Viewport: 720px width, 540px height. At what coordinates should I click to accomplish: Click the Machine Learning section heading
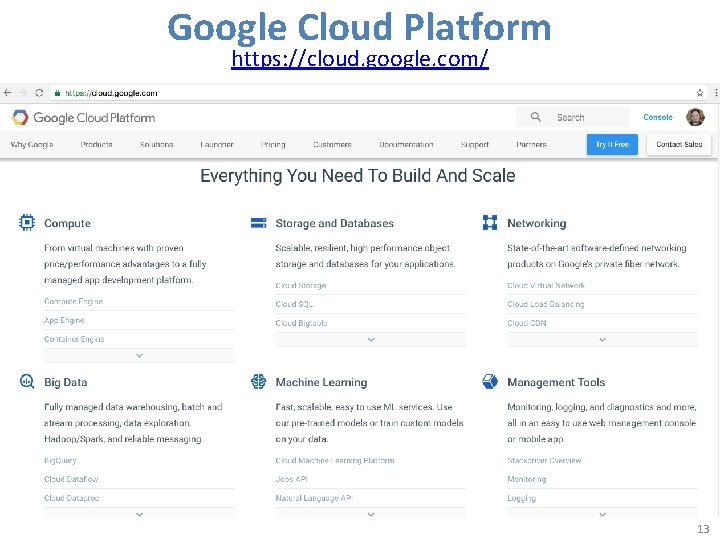point(321,382)
